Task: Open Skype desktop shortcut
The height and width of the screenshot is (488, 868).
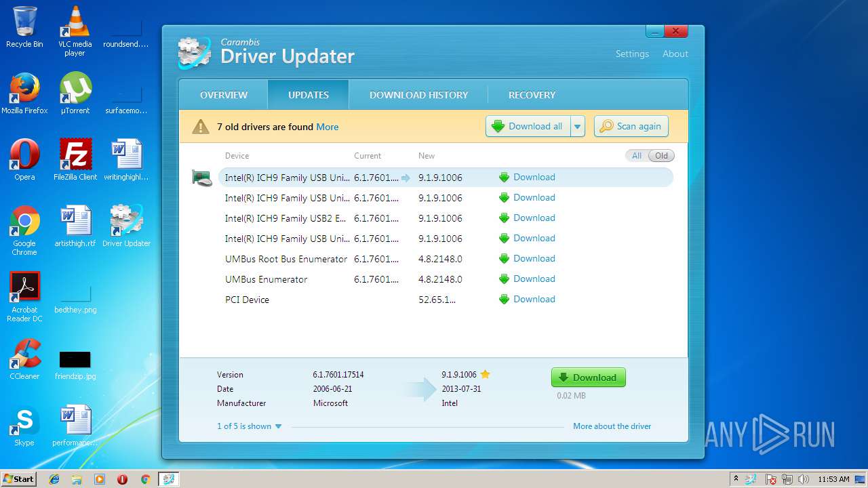Action: 24,426
